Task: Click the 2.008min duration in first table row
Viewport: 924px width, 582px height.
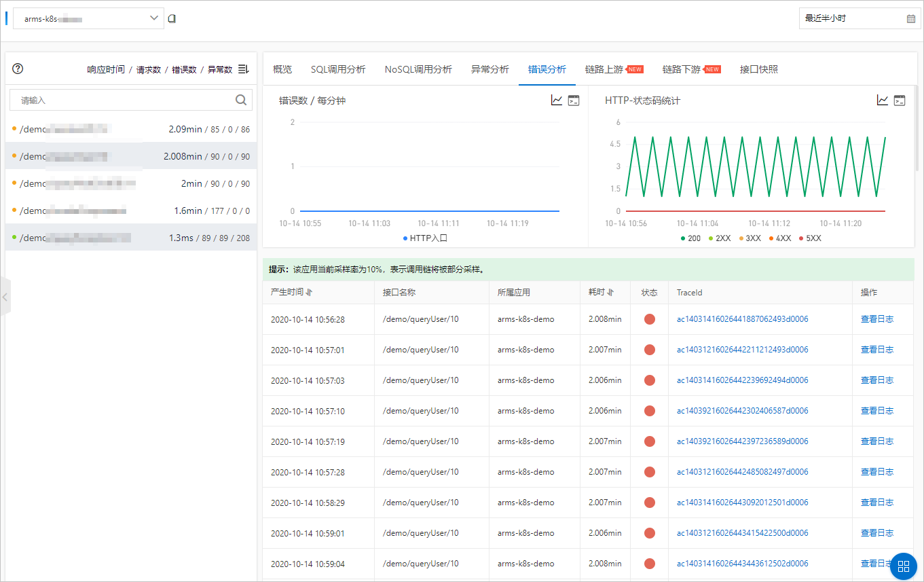Action: [x=605, y=319]
